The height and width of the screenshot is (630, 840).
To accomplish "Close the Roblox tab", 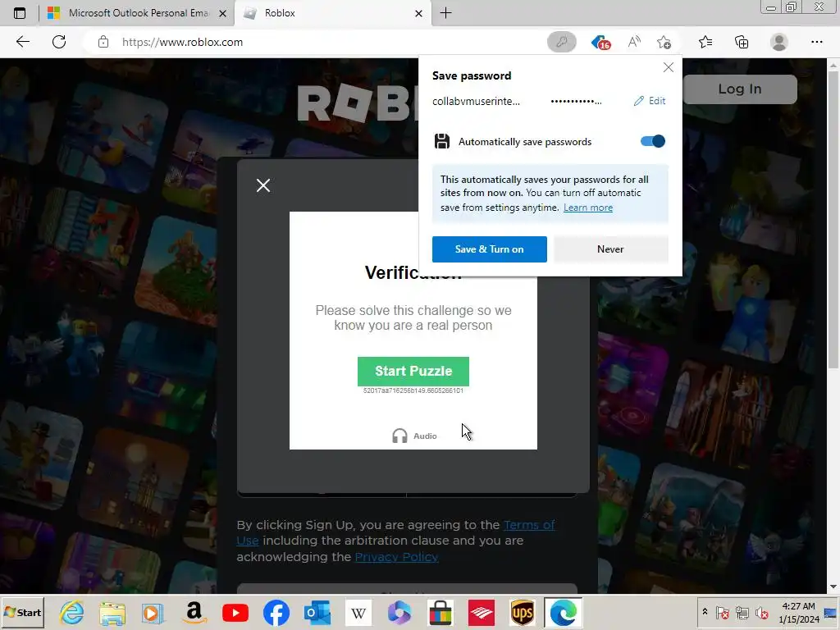I will click(x=419, y=13).
